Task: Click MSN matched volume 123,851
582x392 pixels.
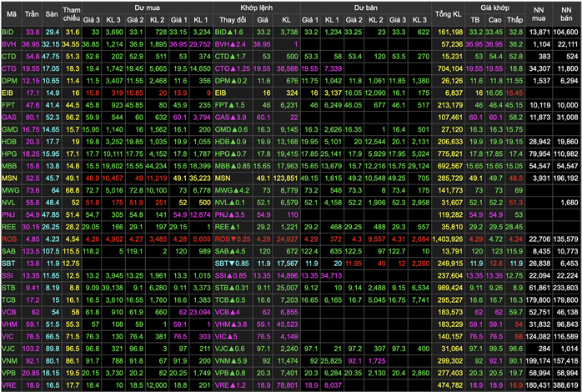Action: pos(285,178)
